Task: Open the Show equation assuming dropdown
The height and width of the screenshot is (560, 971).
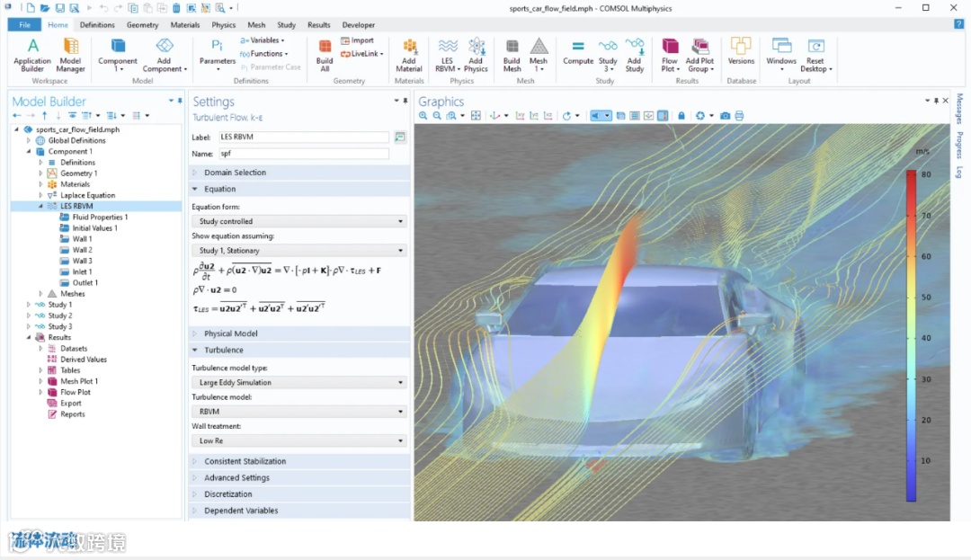Action: (x=299, y=251)
